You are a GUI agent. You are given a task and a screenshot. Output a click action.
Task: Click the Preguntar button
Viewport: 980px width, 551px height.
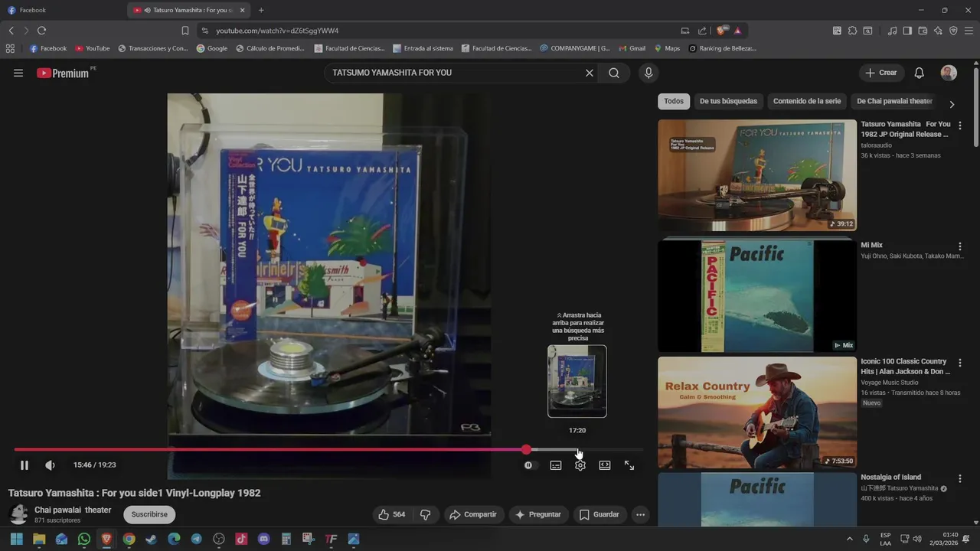tap(538, 514)
